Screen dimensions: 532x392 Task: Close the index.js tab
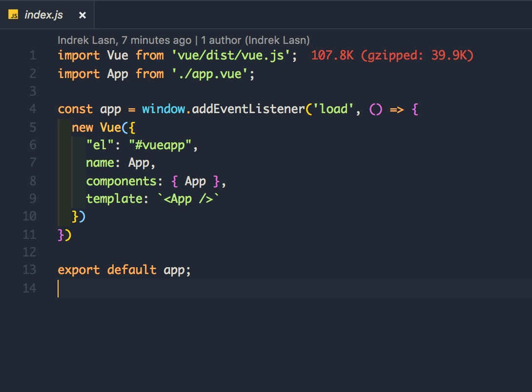[82, 15]
